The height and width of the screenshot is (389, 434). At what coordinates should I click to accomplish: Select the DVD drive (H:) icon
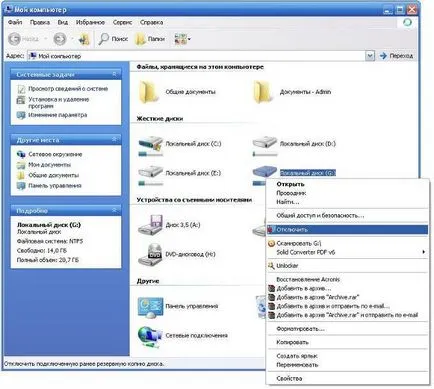pos(150,254)
